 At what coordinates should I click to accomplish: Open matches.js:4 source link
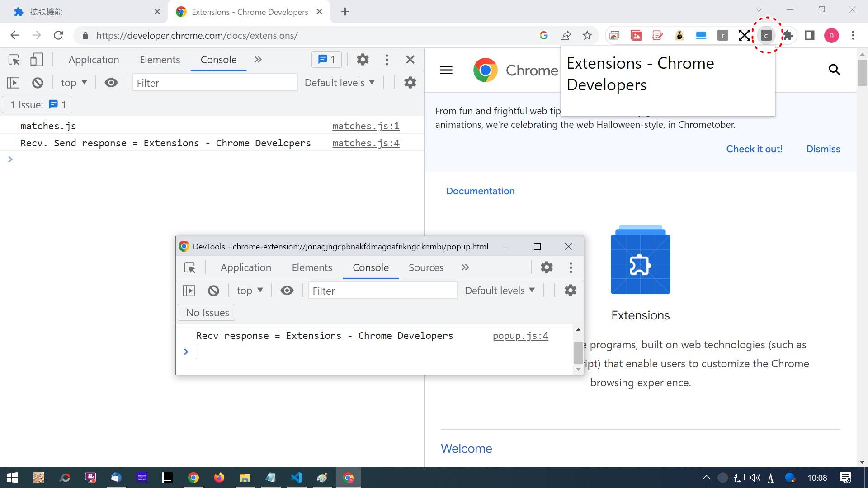pyautogui.click(x=366, y=143)
